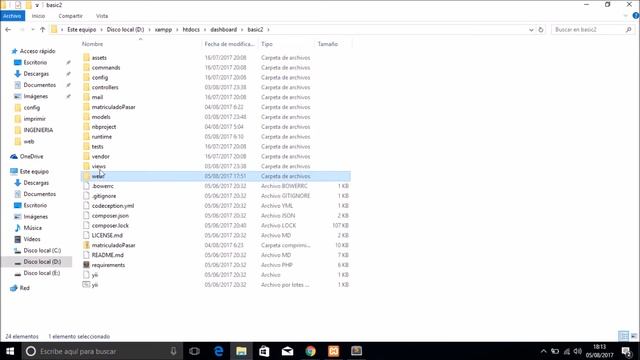Screen dimensions: 640x360
Task: Select the yii batch file icon
Action: [86, 284]
